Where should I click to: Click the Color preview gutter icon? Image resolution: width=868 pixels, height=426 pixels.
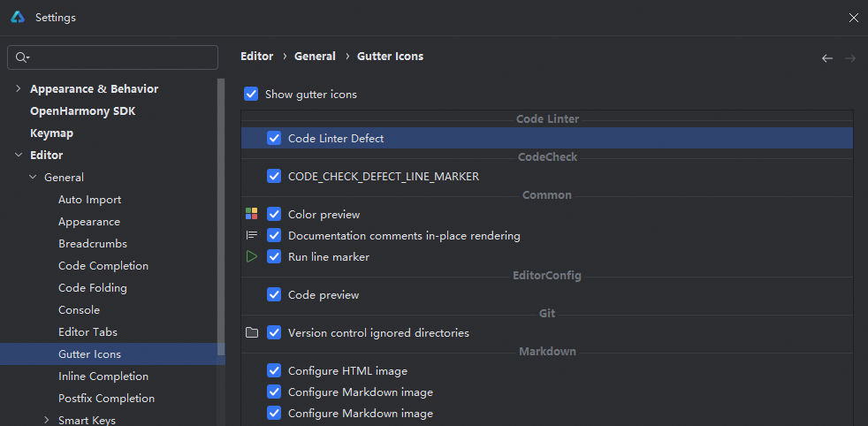(252, 214)
